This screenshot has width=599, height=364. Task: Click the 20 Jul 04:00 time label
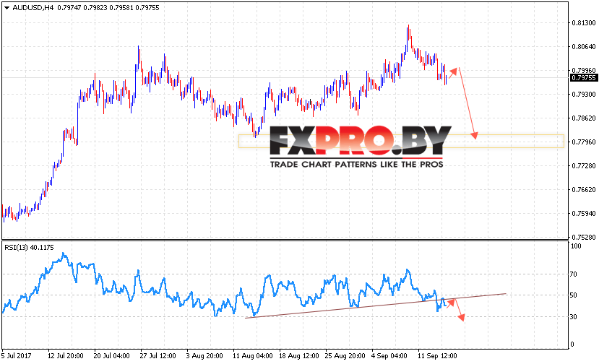pyautogui.click(x=111, y=355)
